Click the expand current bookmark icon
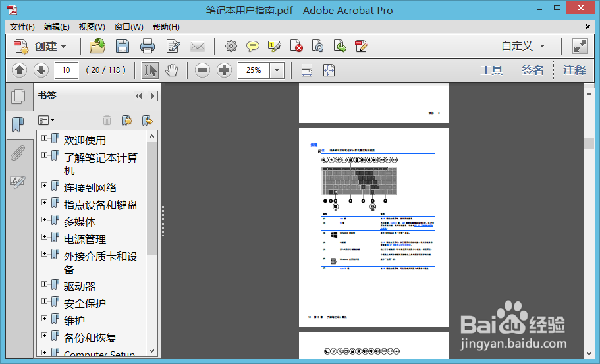Viewport: 600px width, 364px height. [x=148, y=120]
